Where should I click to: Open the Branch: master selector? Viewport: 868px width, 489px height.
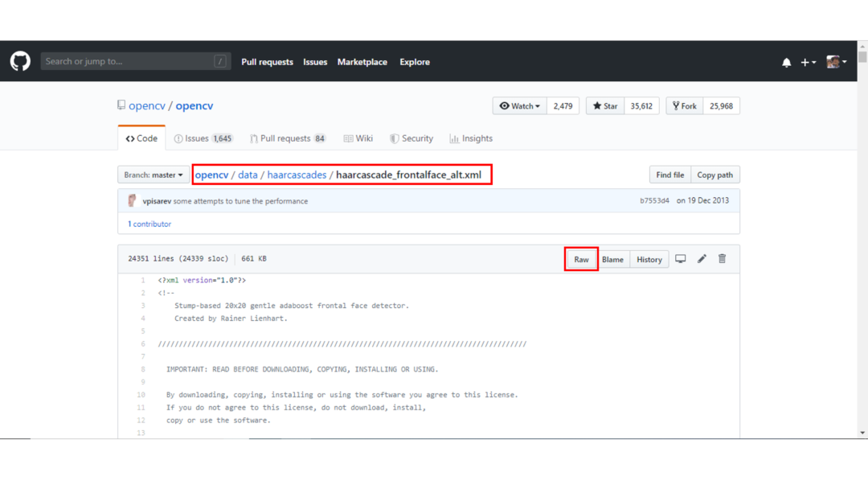pyautogui.click(x=154, y=175)
